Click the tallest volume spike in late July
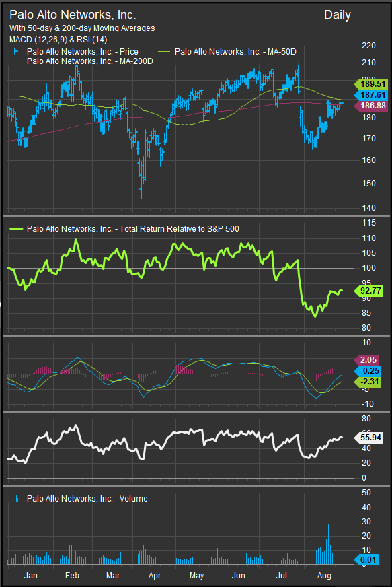 click(x=301, y=534)
